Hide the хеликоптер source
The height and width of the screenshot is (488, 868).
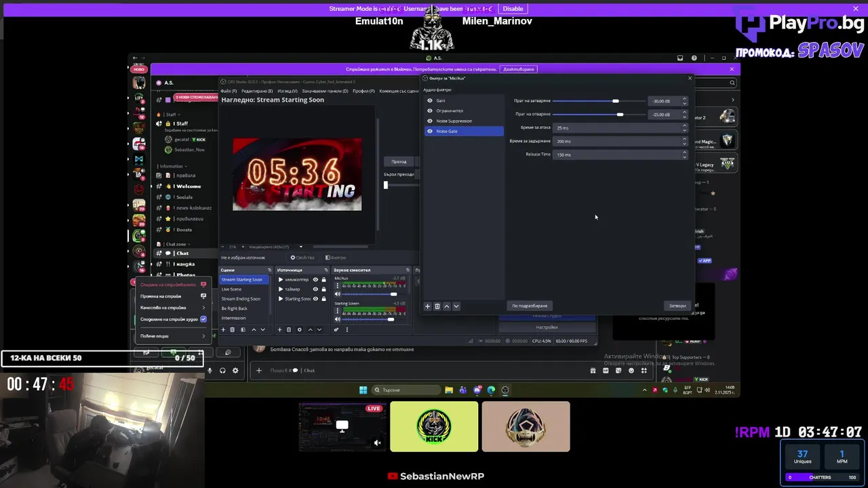point(315,279)
